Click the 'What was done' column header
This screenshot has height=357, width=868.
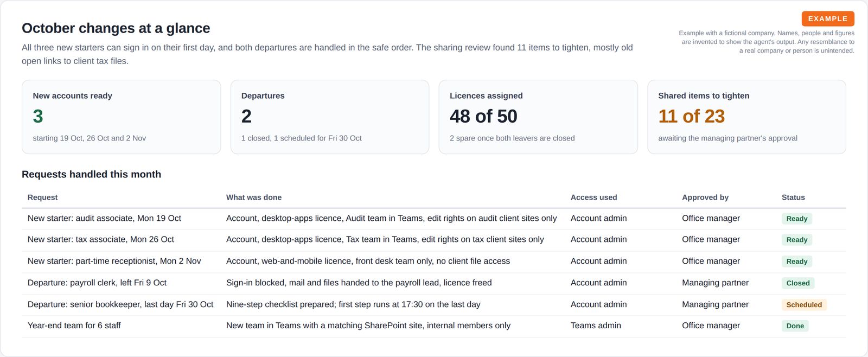pyautogui.click(x=254, y=197)
